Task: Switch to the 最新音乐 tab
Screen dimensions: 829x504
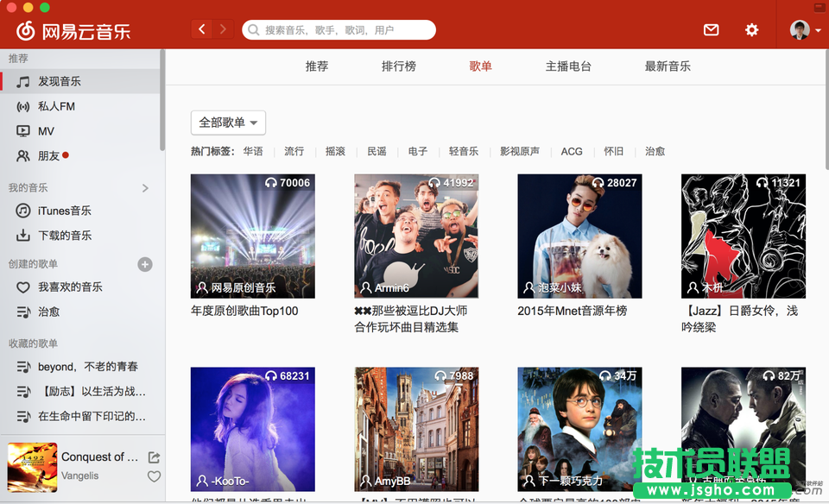Action: point(667,66)
